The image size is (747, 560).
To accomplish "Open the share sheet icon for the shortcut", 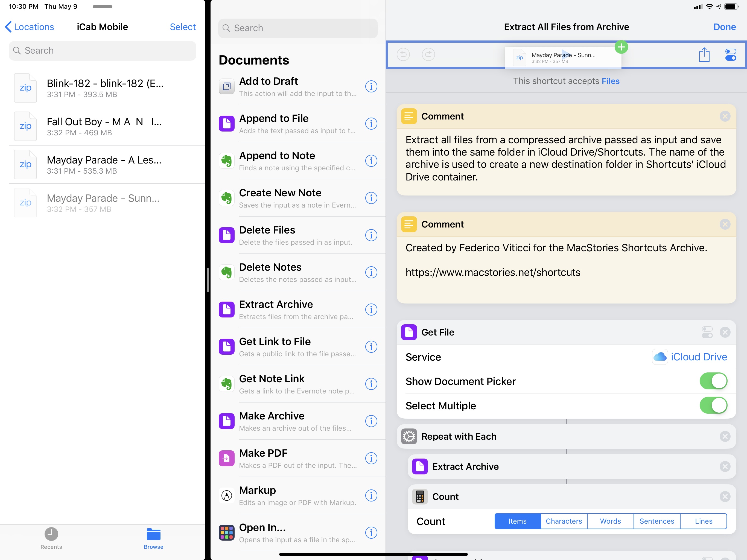I will (704, 54).
